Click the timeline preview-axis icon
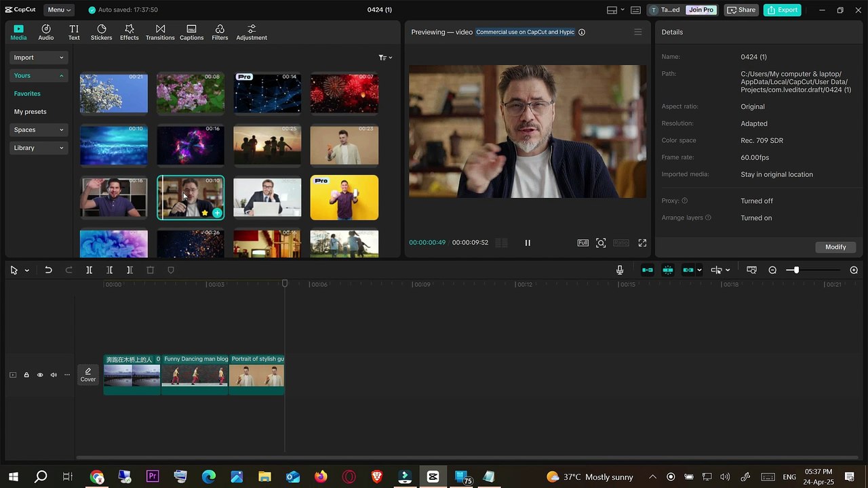This screenshot has height=488, width=868. [x=716, y=270]
